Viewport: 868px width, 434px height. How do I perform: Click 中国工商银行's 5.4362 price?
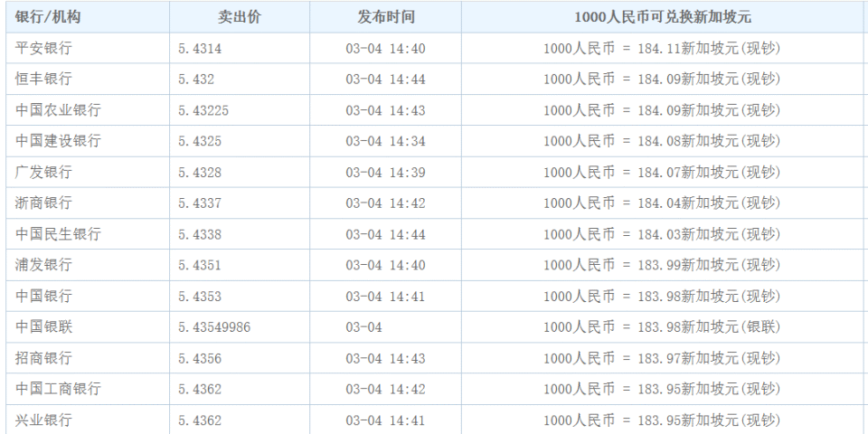(200, 390)
